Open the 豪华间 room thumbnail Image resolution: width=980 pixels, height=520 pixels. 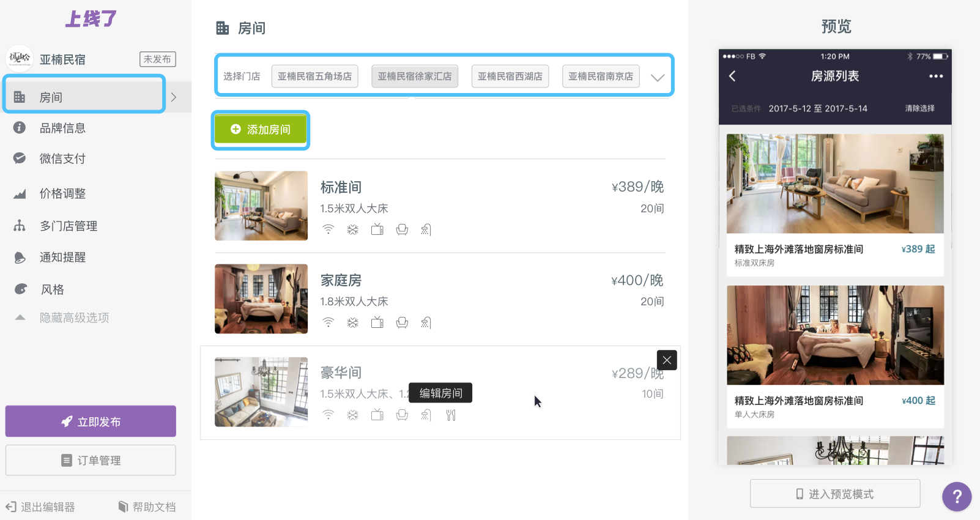pos(261,392)
